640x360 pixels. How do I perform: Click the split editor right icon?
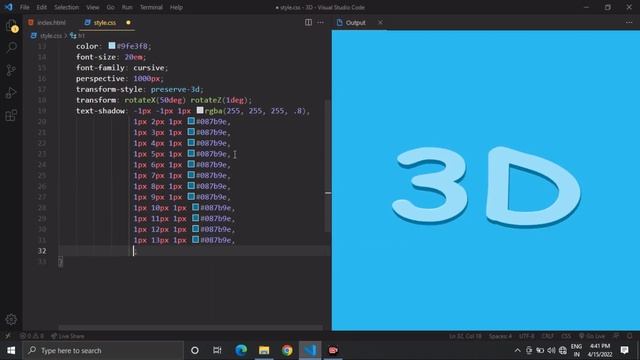[308, 22]
